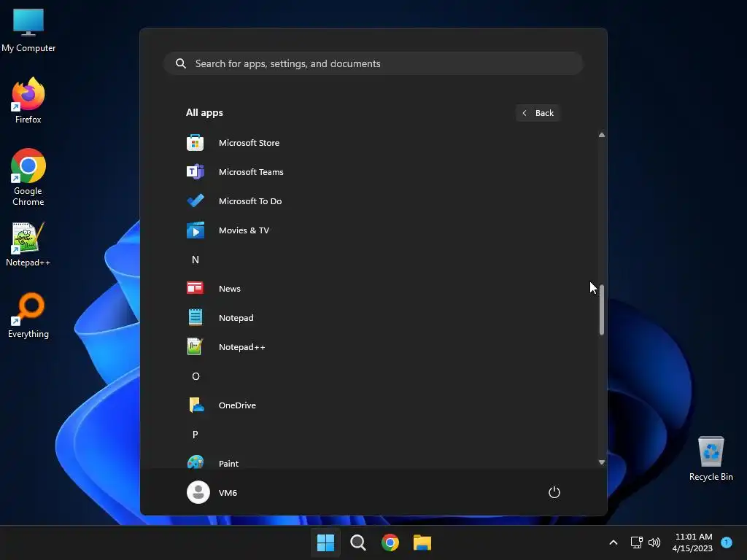
Task: Open Notepad++ icon in All apps list
Action: [195, 346]
